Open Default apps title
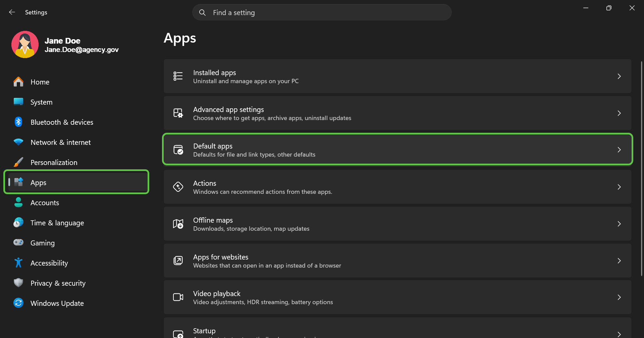Viewport: 644px width, 338px height. 213,146
